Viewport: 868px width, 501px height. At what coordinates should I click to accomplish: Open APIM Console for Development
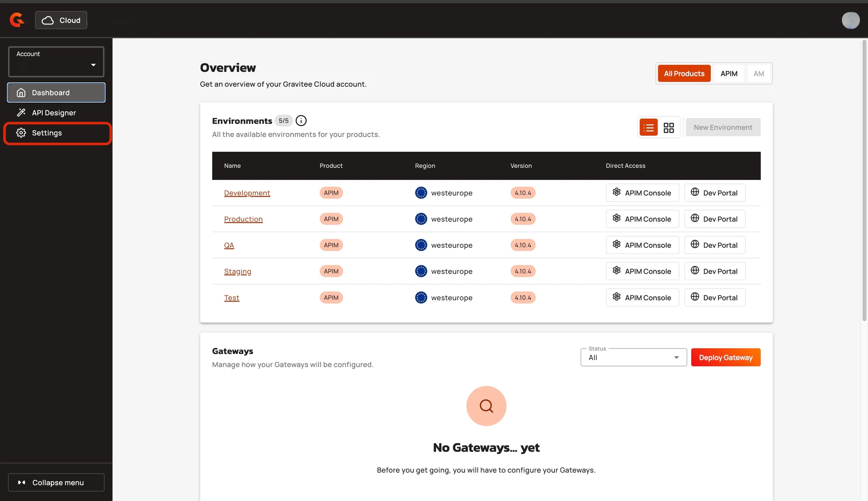point(642,193)
